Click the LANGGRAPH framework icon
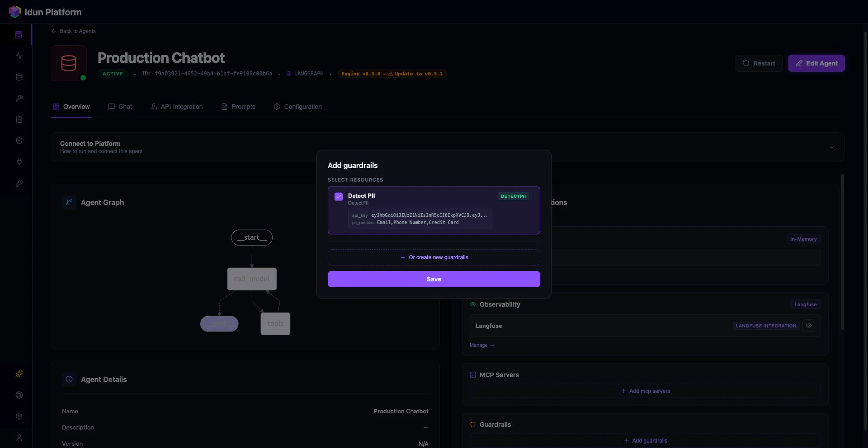Viewport: 868px width, 448px height. (289, 74)
